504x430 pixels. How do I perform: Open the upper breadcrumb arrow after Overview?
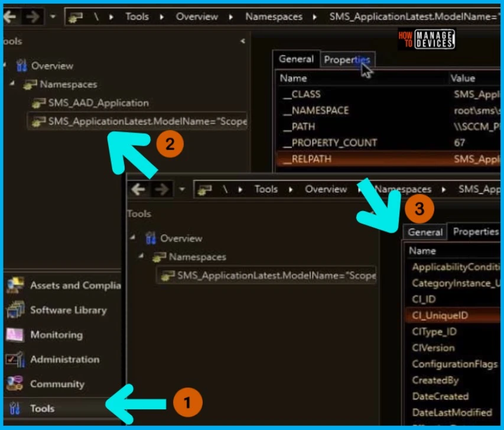pos(231,17)
